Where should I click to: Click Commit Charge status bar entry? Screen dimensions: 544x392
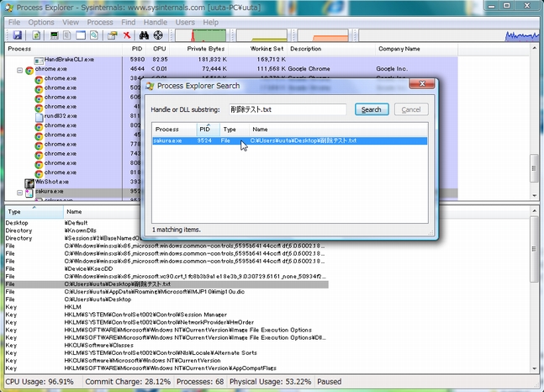coord(128,382)
